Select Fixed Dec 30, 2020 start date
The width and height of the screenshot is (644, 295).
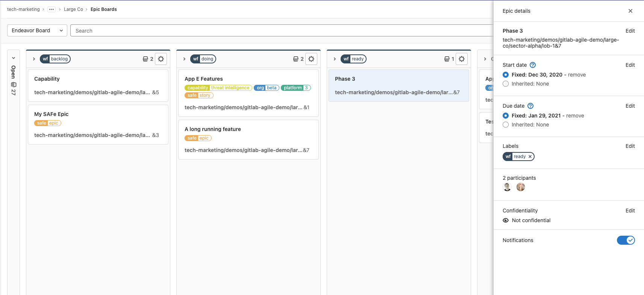pos(506,75)
